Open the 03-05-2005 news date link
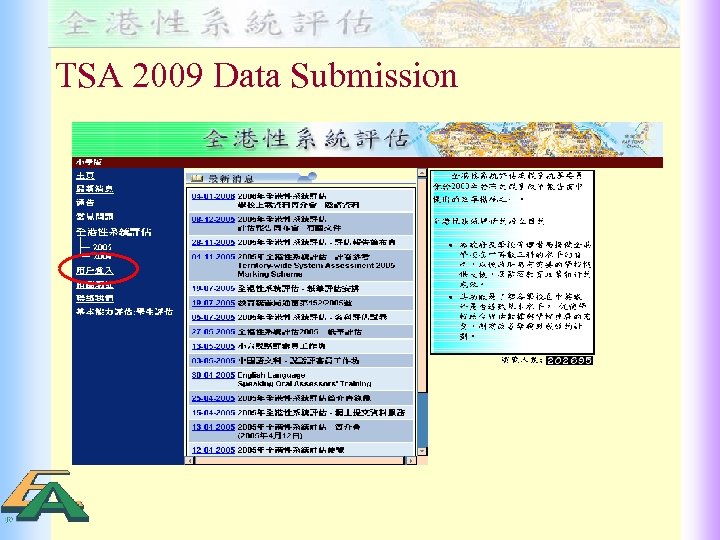This screenshot has width=720, height=540. (213, 360)
